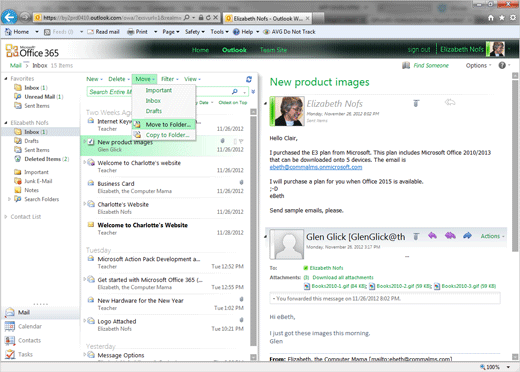Open the New dropdown in mail toolbar
The image size is (520, 372).
(x=94, y=79)
